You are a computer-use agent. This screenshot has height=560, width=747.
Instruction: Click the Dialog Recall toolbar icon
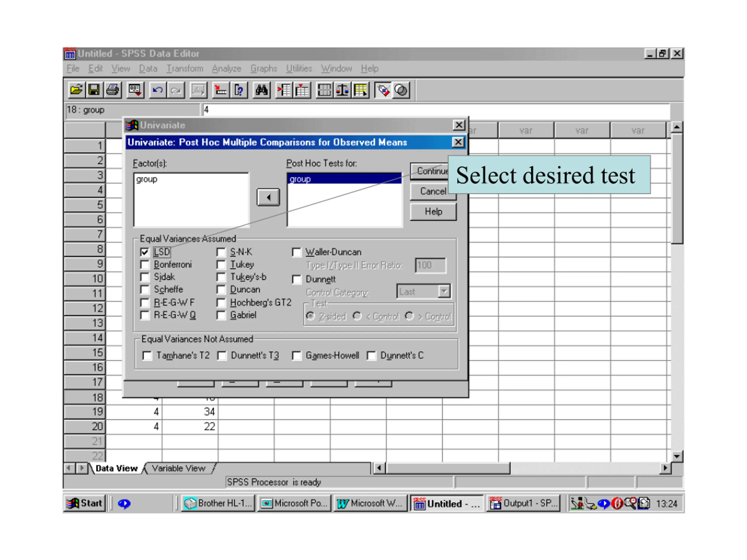[x=135, y=90]
